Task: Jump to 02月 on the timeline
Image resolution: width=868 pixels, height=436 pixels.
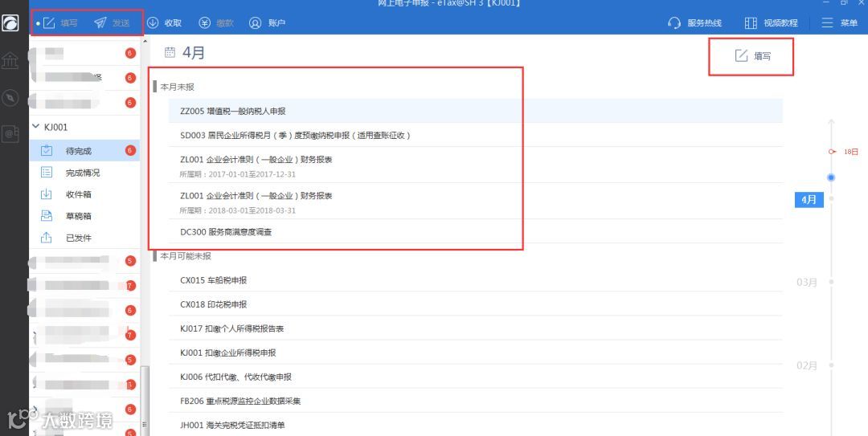Action: click(807, 365)
